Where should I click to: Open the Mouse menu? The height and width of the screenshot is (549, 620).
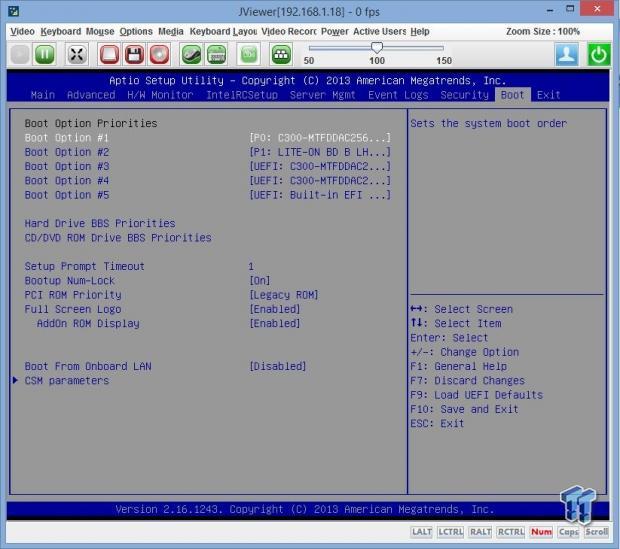(x=100, y=31)
